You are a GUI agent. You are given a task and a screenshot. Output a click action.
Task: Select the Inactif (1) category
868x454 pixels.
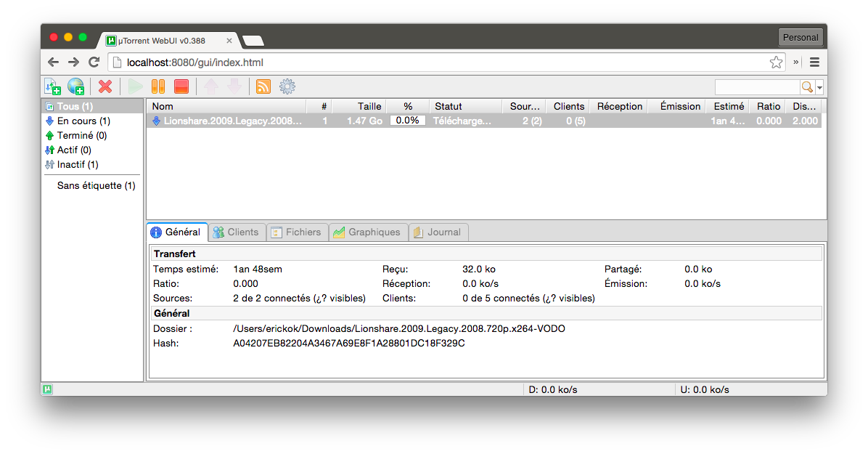[x=93, y=165]
